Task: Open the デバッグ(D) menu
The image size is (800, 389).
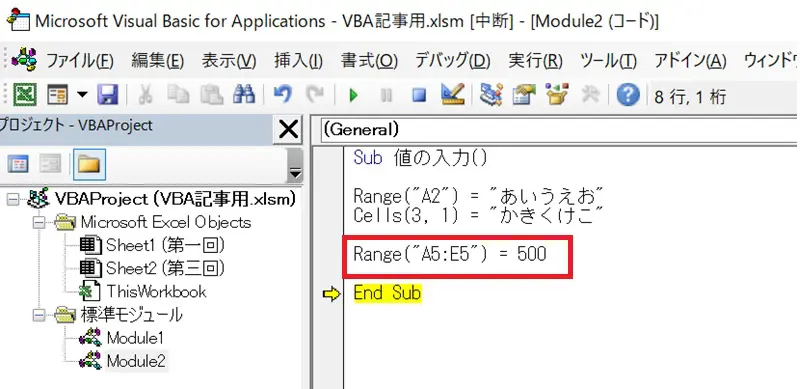Action: tap(453, 61)
